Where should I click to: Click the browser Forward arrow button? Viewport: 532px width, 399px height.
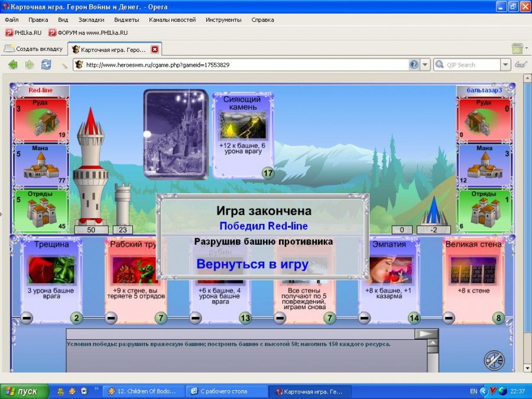point(30,64)
